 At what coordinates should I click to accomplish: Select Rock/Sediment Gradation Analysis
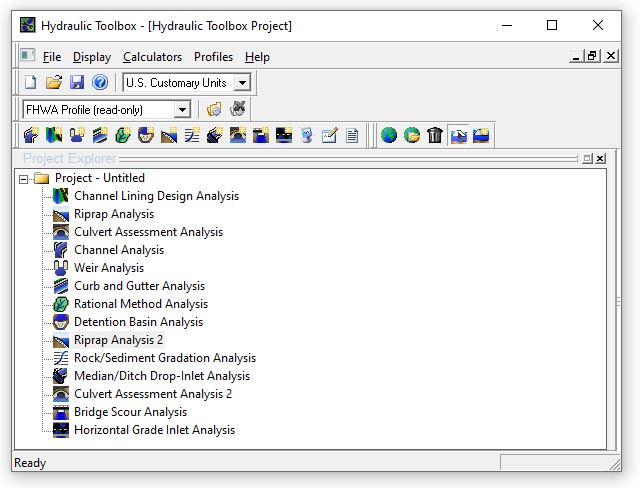pyautogui.click(x=165, y=358)
